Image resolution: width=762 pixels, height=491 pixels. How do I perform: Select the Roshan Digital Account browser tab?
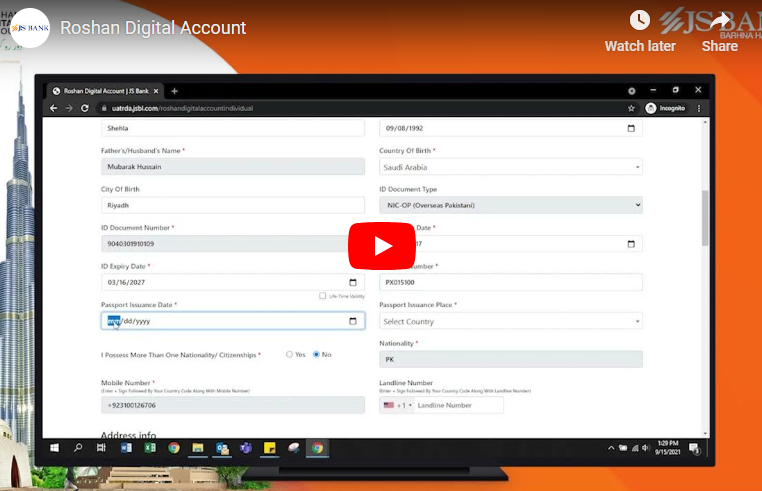(106, 91)
